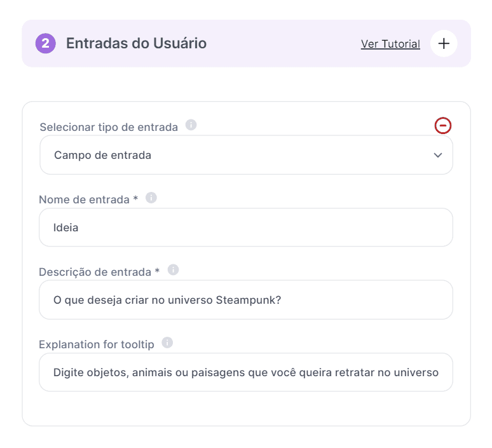Click the tooltip explanation text field
This screenshot has width=492, height=448.
click(x=246, y=372)
